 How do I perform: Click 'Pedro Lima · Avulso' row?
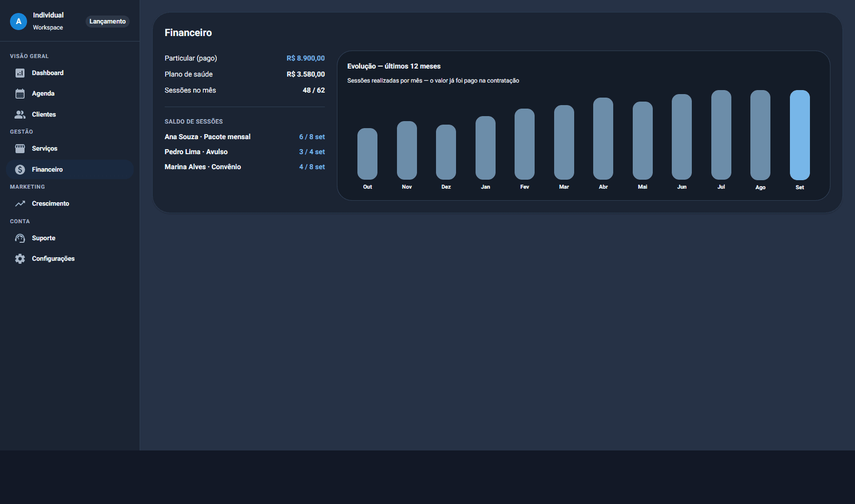coord(245,152)
